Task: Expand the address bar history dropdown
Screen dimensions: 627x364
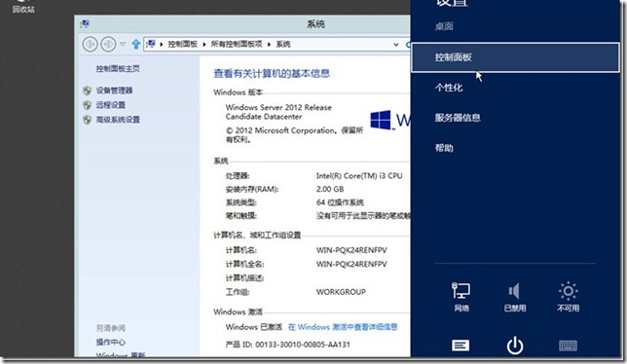Action: click(396, 45)
